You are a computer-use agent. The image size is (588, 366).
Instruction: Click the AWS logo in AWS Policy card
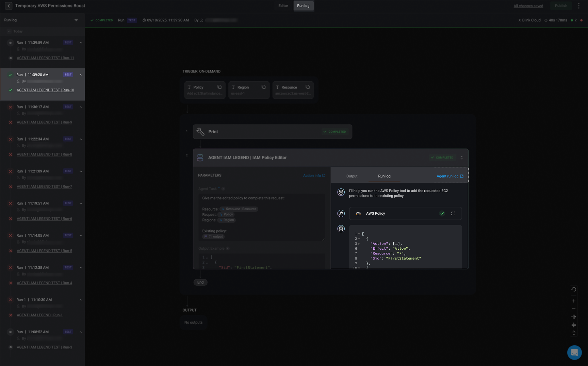[358, 214]
